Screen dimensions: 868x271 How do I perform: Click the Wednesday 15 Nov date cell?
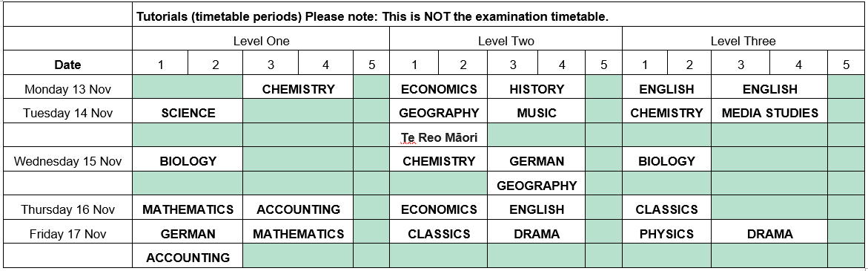tap(67, 161)
